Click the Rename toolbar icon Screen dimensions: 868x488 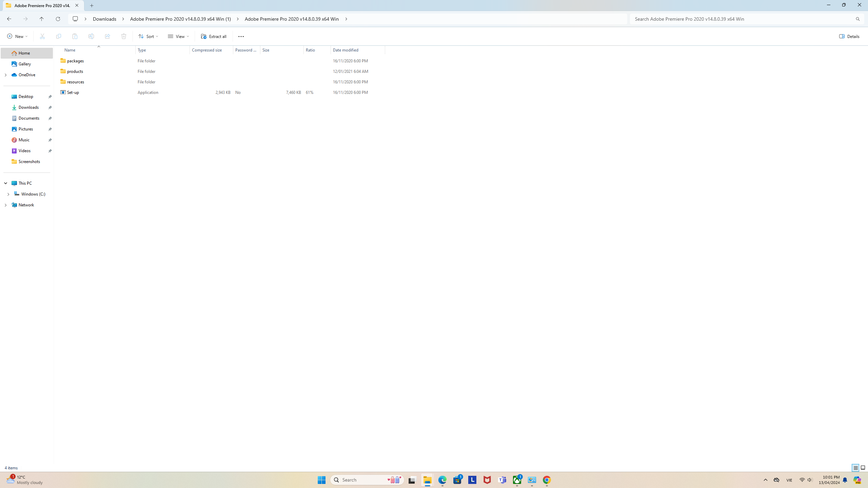pos(91,36)
